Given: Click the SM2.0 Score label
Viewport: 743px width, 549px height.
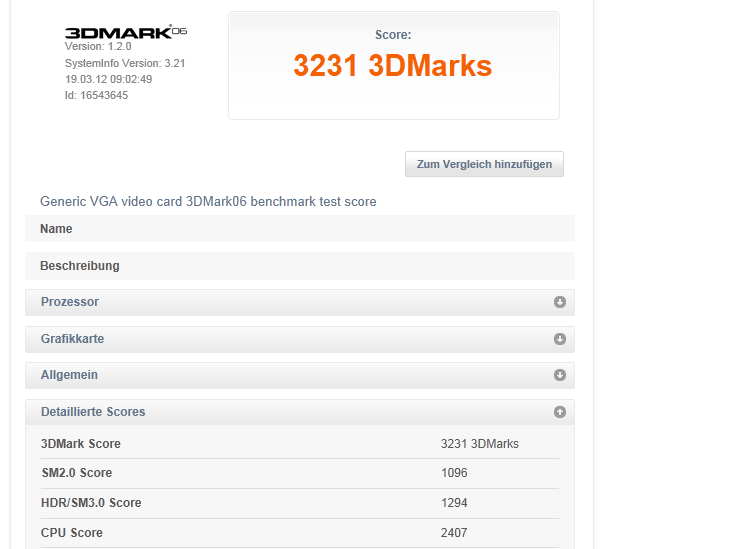Looking at the screenshot, I should (x=77, y=473).
